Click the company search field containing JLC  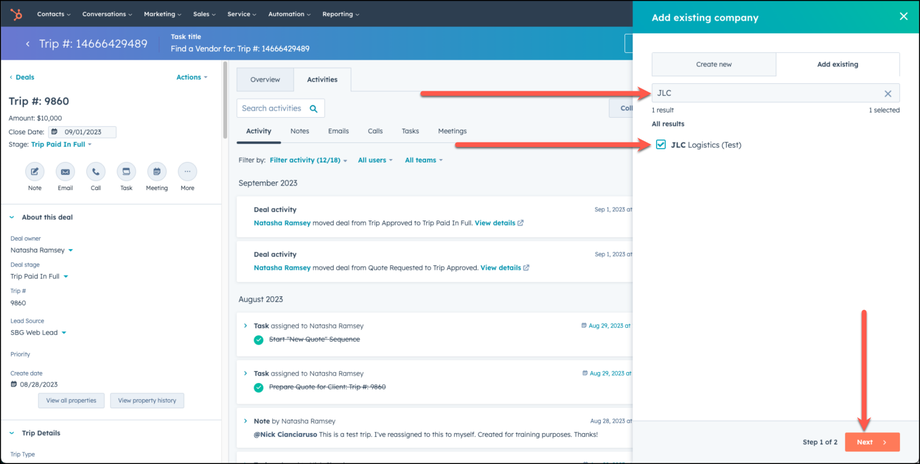(x=776, y=93)
